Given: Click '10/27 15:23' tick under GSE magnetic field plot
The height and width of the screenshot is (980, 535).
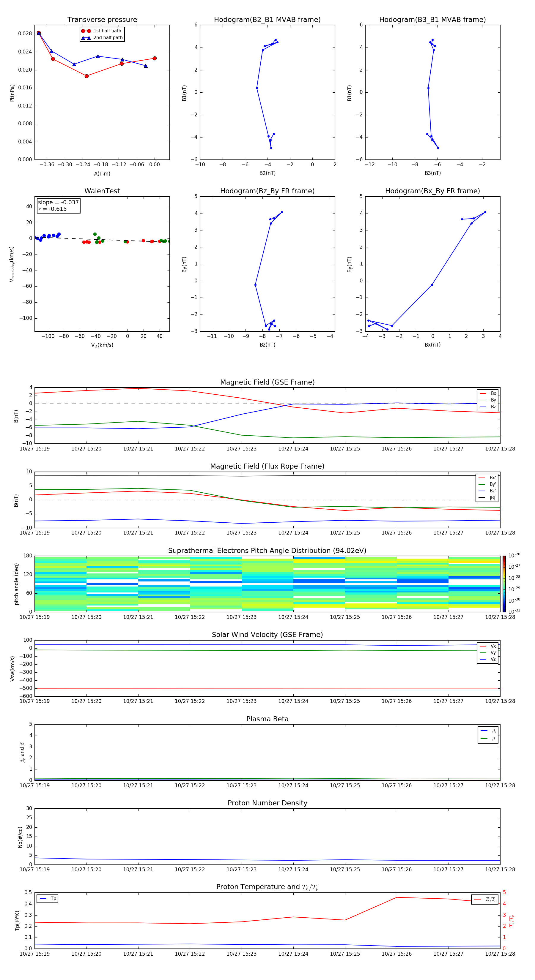Looking at the screenshot, I should coord(241,449).
